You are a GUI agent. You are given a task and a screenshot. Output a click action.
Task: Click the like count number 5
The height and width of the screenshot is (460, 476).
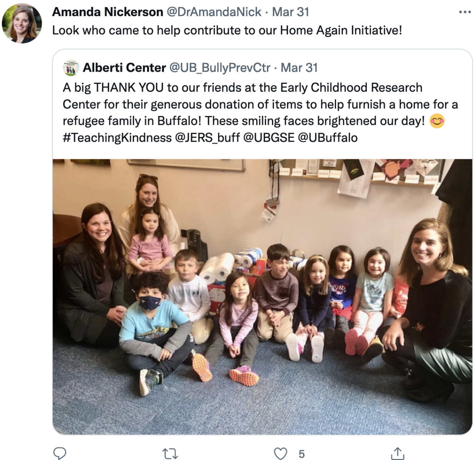click(x=302, y=454)
